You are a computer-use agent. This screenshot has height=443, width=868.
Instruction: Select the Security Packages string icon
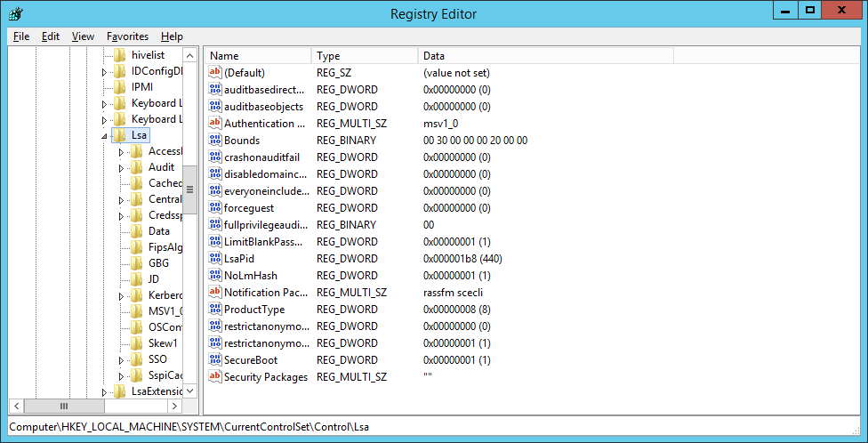214,377
